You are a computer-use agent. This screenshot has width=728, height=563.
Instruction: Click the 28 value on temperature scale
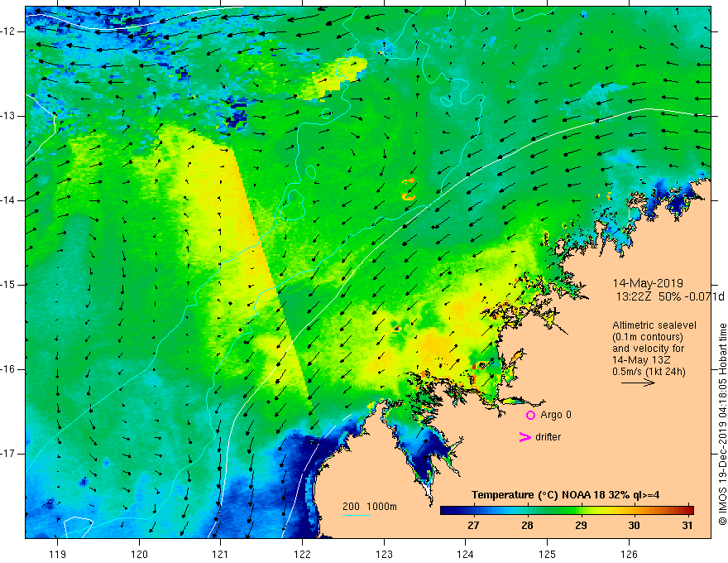(527, 526)
